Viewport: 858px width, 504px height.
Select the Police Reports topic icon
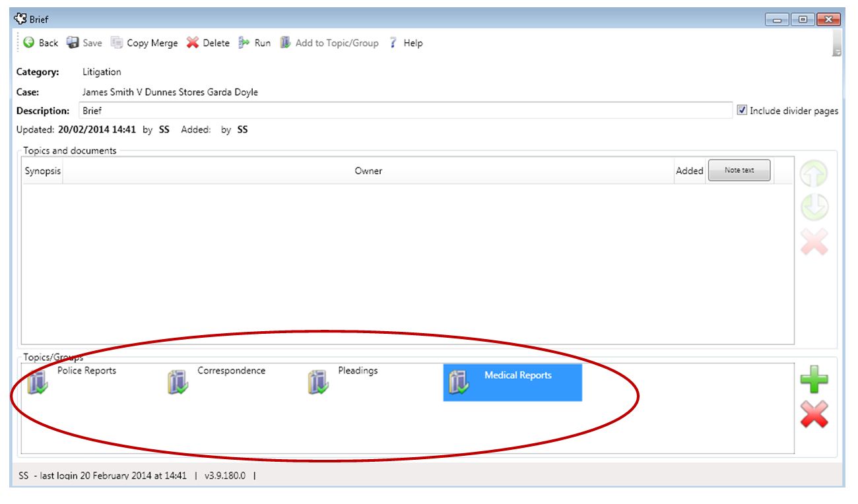click(x=38, y=382)
